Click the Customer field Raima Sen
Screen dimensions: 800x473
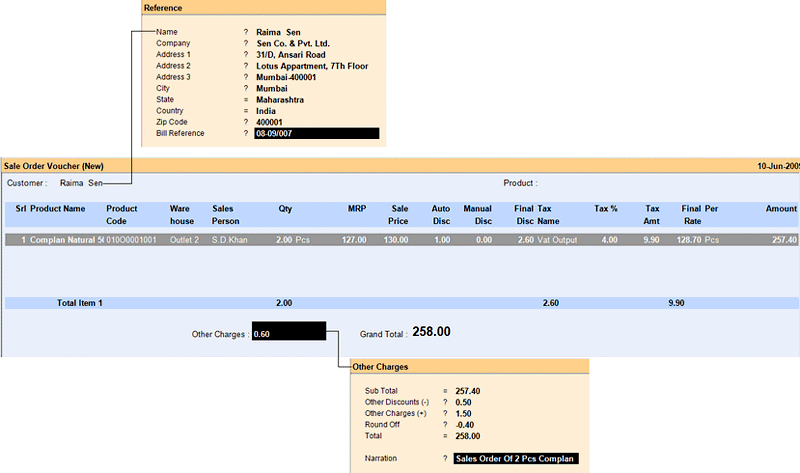(x=81, y=183)
